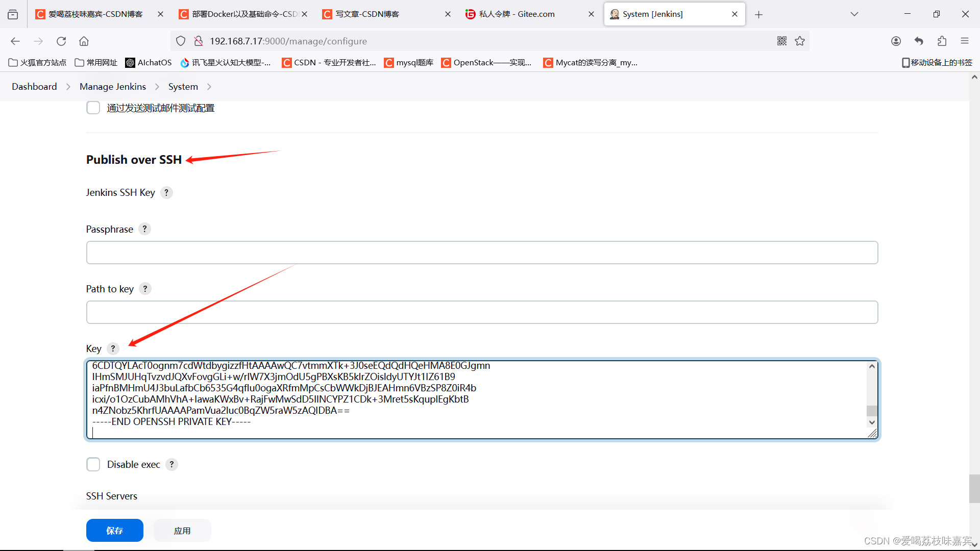
Task: Open the AIchatOS bookmark
Action: pyautogui.click(x=149, y=63)
